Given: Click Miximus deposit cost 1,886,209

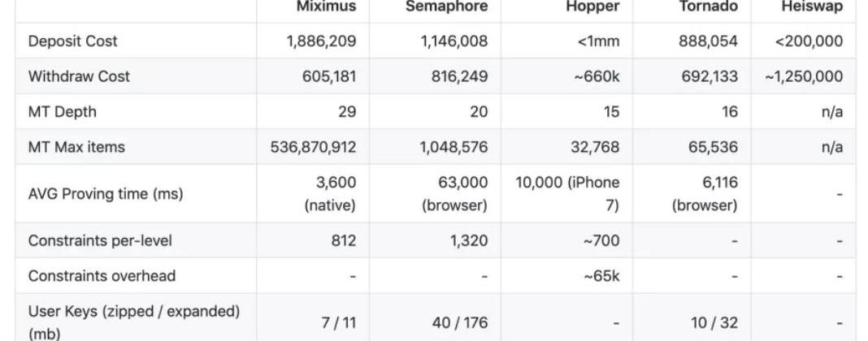Looking at the screenshot, I should tap(321, 41).
